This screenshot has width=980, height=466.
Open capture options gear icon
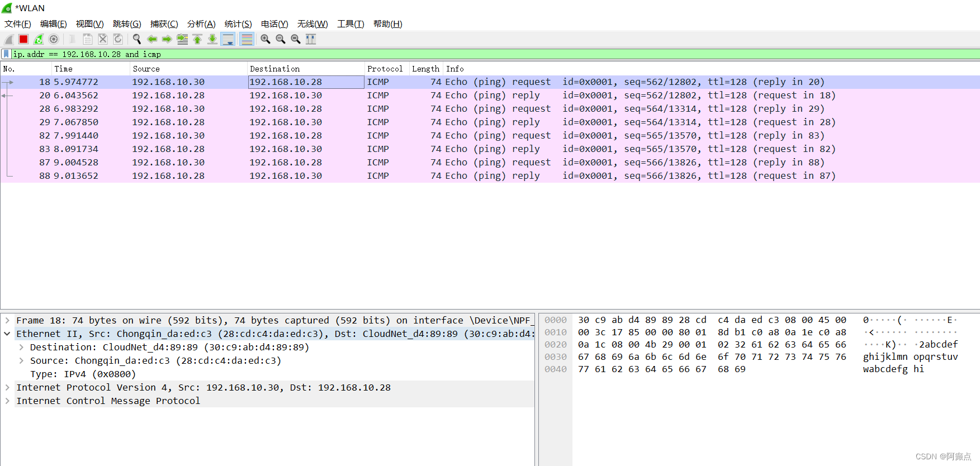(x=54, y=39)
